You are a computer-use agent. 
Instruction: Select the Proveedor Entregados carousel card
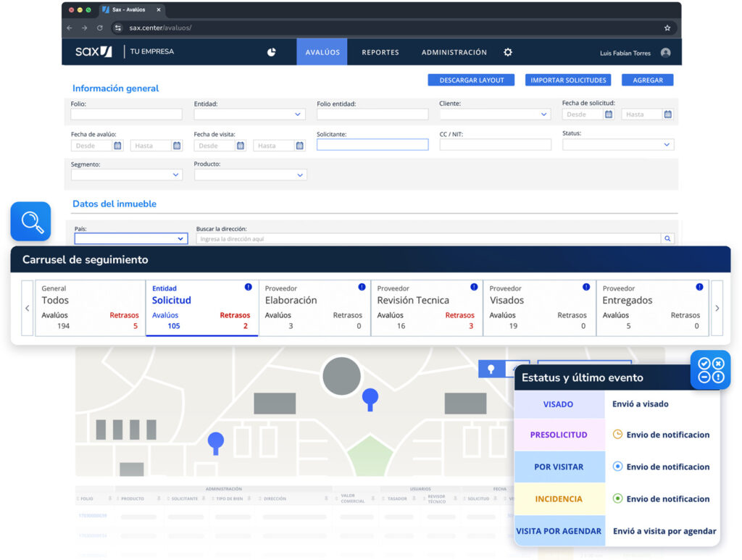tap(653, 308)
